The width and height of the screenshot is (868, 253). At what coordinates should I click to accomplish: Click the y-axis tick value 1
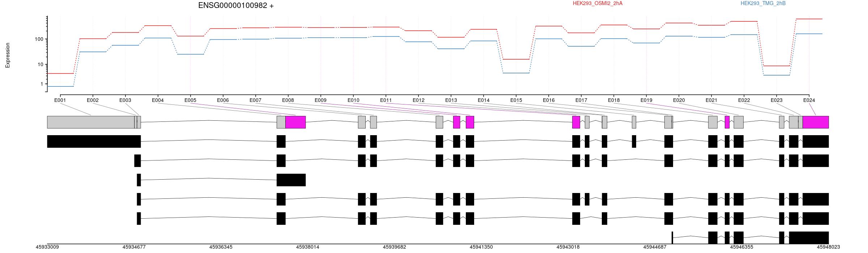pyautogui.click(x=42, y=84)
